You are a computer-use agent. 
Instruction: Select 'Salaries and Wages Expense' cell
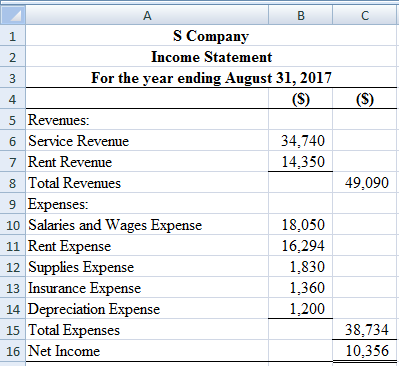(147, 225)
